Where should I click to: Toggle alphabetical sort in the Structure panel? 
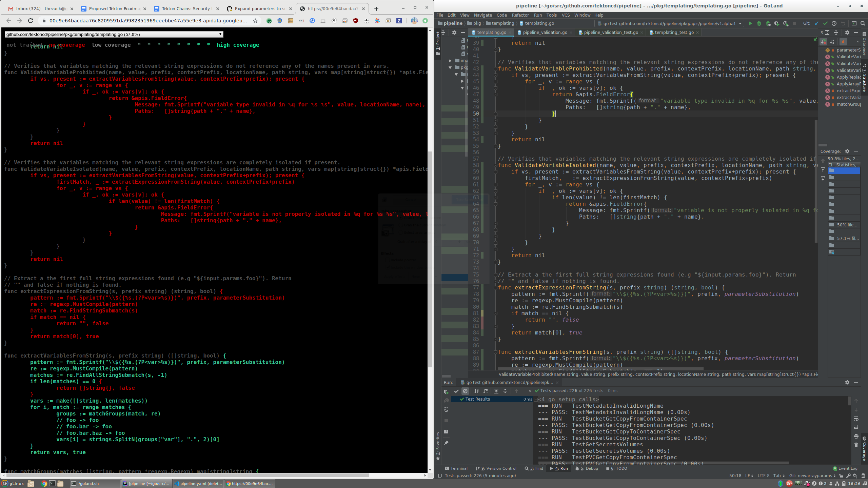[x=832, y=42]
